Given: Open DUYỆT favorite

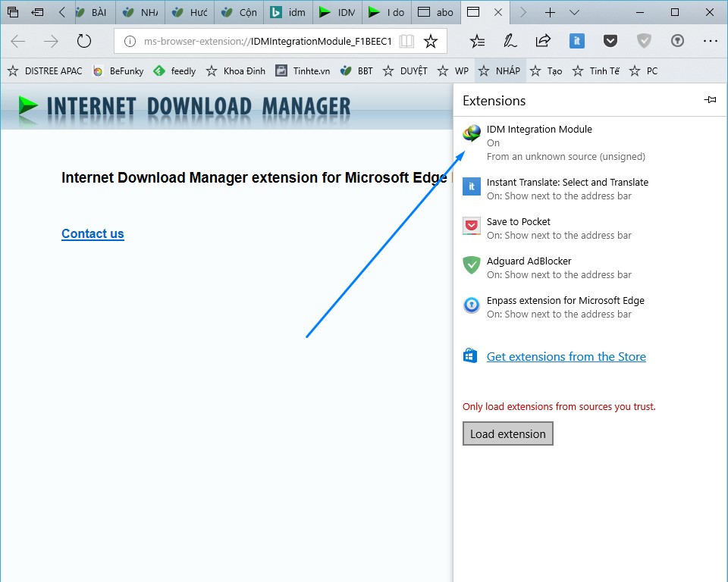Looking at the screenshot, I should [x=405, y=71].
